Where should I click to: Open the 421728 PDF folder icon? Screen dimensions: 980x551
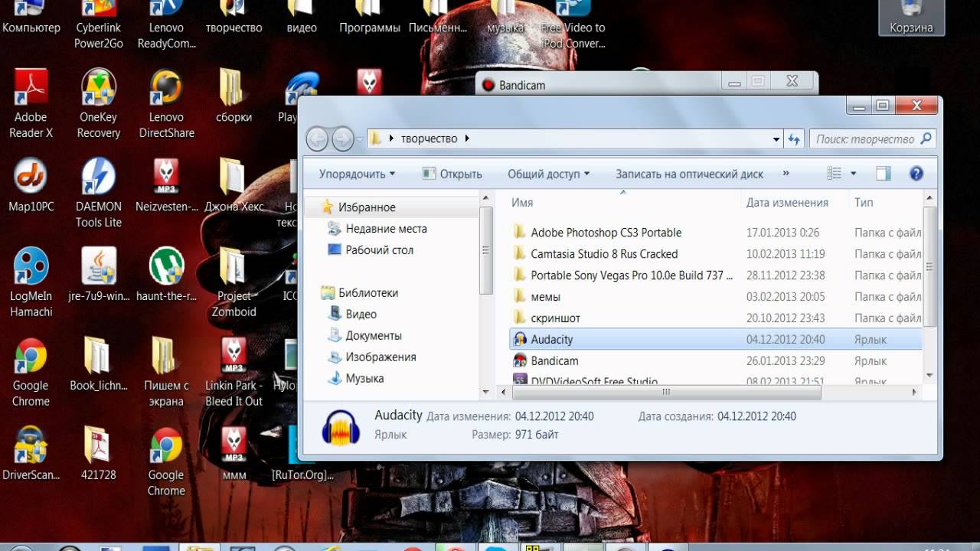click(99, 454)
